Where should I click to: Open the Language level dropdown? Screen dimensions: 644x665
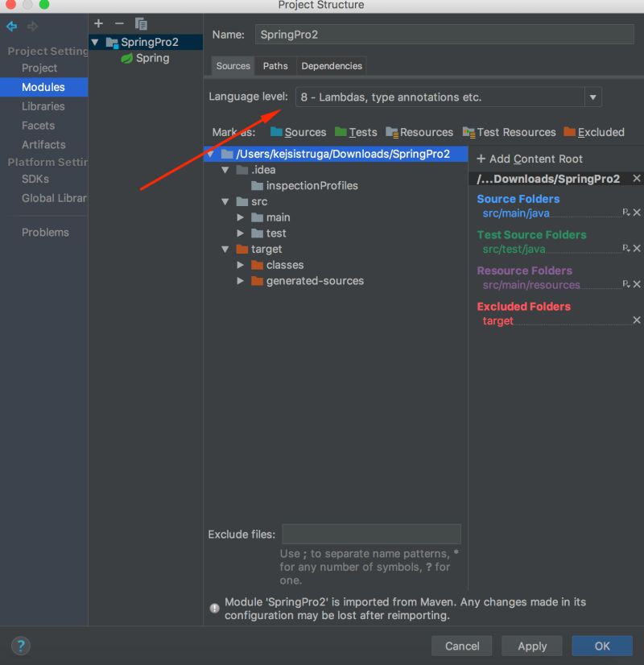(x=592, y=97)
